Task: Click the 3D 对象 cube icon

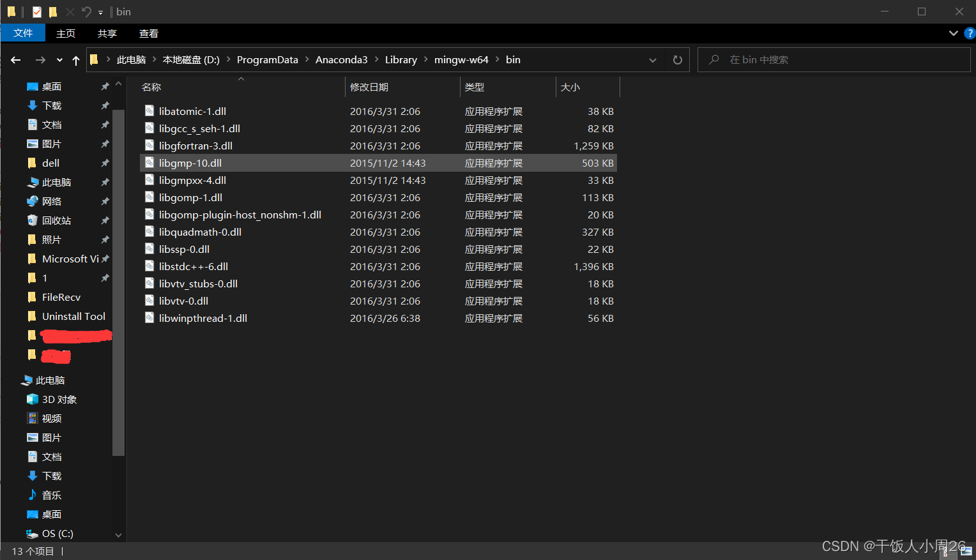Action: tap(33, 399)
